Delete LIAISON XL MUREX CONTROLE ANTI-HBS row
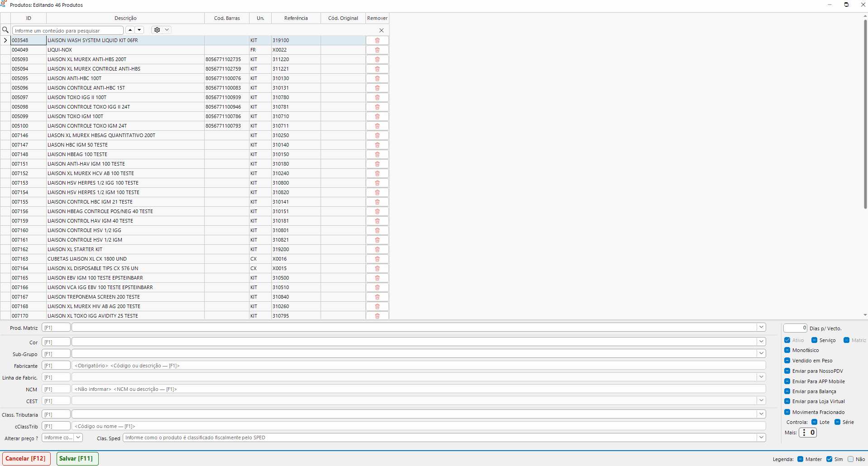 [x=377, y=69]
